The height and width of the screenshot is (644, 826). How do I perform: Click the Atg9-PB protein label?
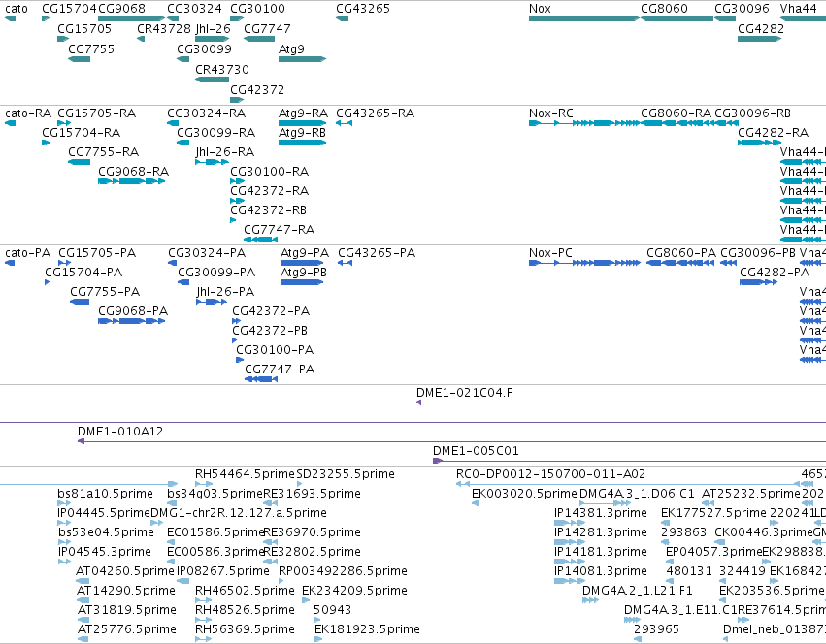[x=304, y=273]
